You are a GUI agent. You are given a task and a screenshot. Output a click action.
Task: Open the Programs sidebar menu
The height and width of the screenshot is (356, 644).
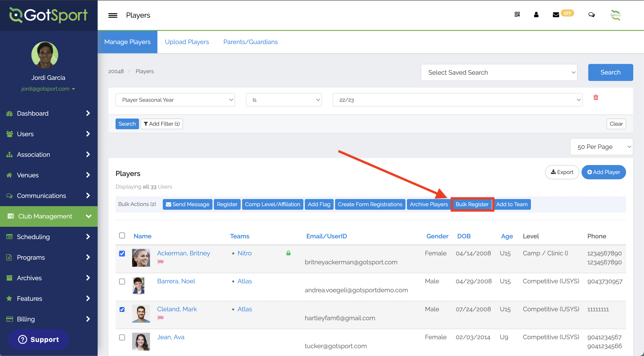click(x=49, y=257)
